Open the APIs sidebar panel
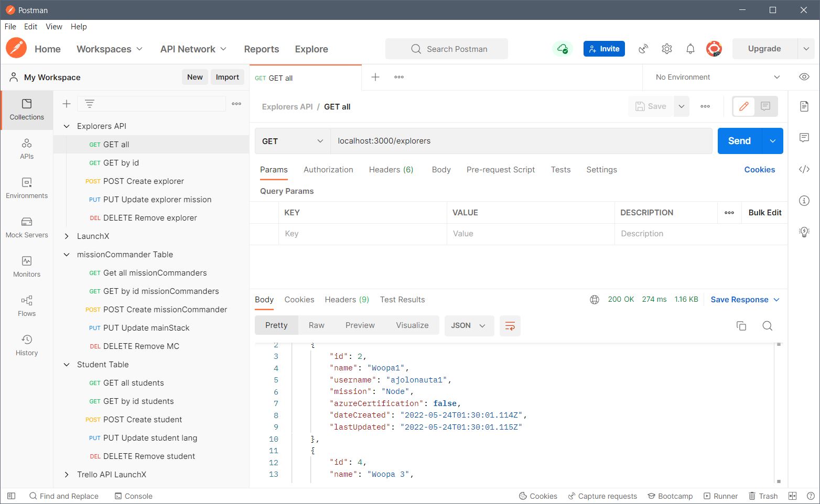Image resolution: width=820 pixels, height=504 pixels. (27, 149)
